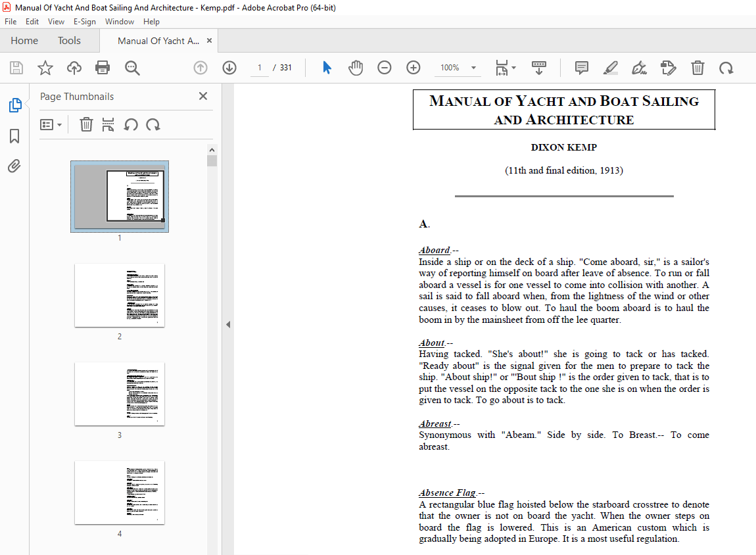Open the E-Sign menu
756x555 pixels.
pos(85,21)
